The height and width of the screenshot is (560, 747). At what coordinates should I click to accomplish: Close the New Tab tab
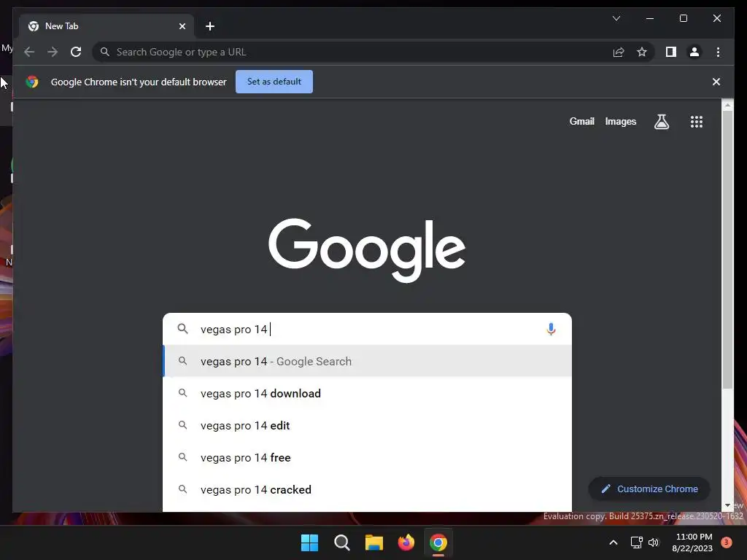tap(182, 26)
